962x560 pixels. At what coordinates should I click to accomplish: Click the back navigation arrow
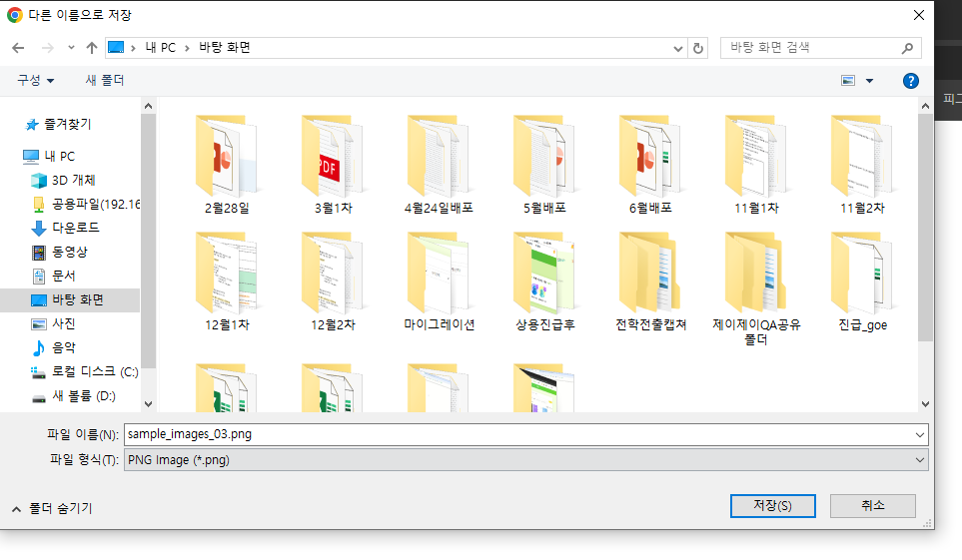(18, 48)
